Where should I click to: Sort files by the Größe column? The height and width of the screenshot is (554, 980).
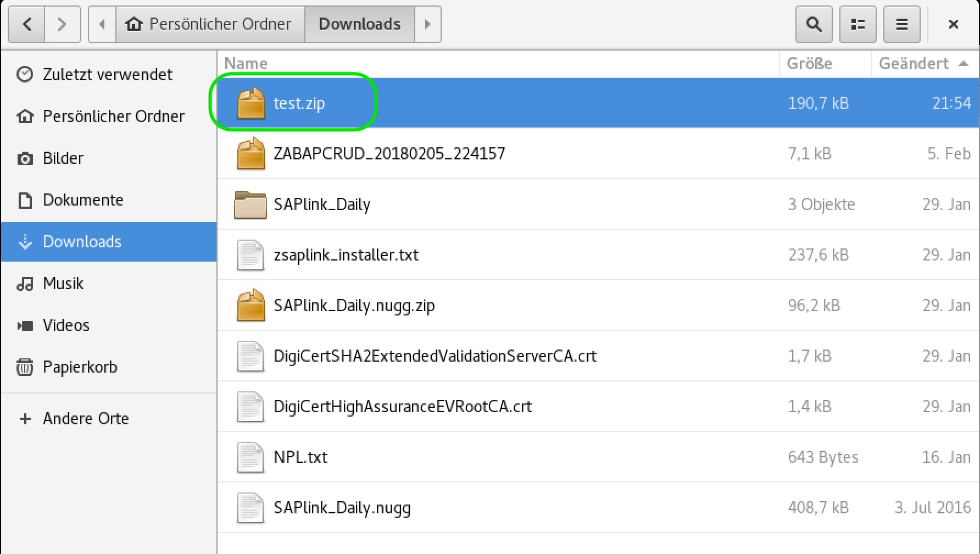click(809, 63)
